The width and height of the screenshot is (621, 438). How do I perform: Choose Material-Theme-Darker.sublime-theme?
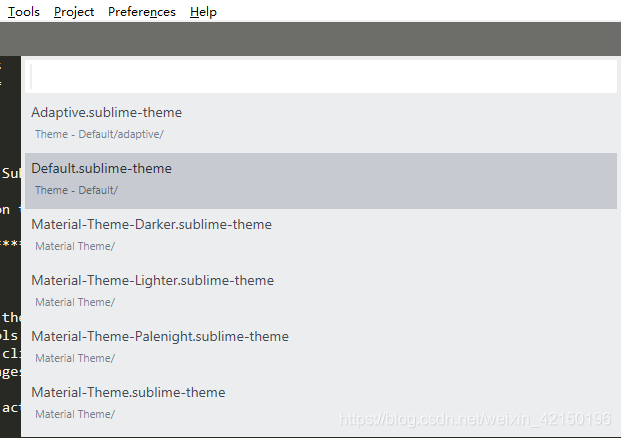coord(321,237)
